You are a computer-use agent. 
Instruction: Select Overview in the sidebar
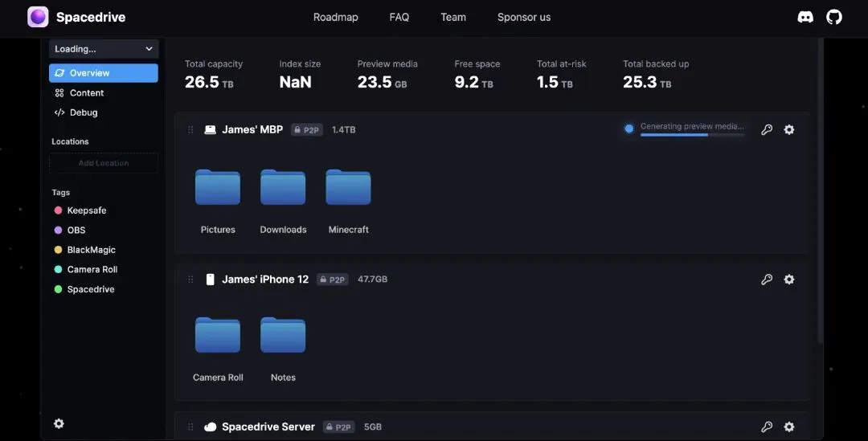[104, 73]
